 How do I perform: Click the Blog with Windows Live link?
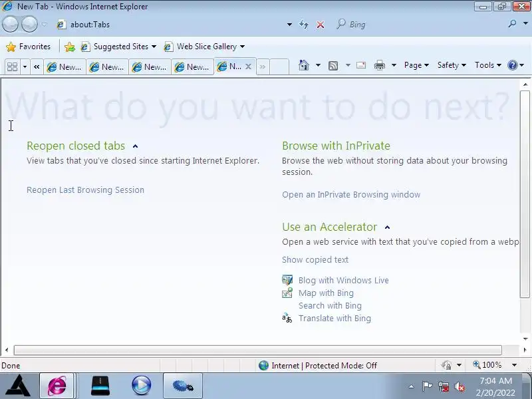(x=344, y=280)
